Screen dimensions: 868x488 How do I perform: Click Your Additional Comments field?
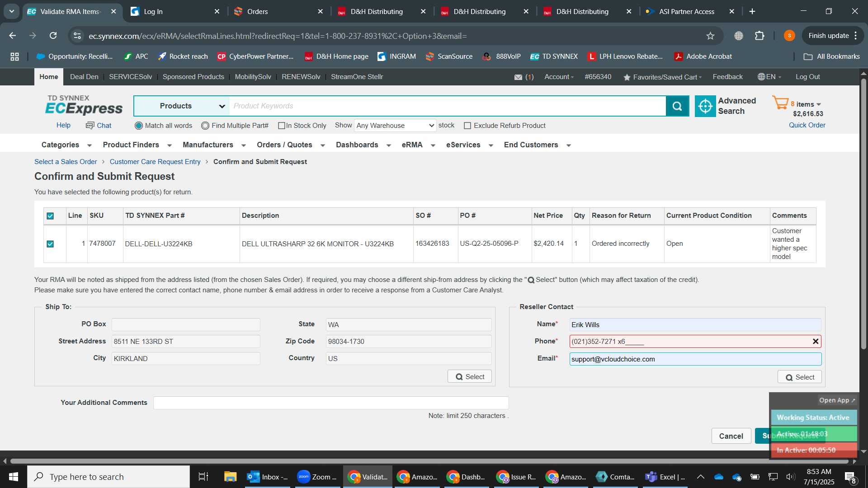[331, 403]
